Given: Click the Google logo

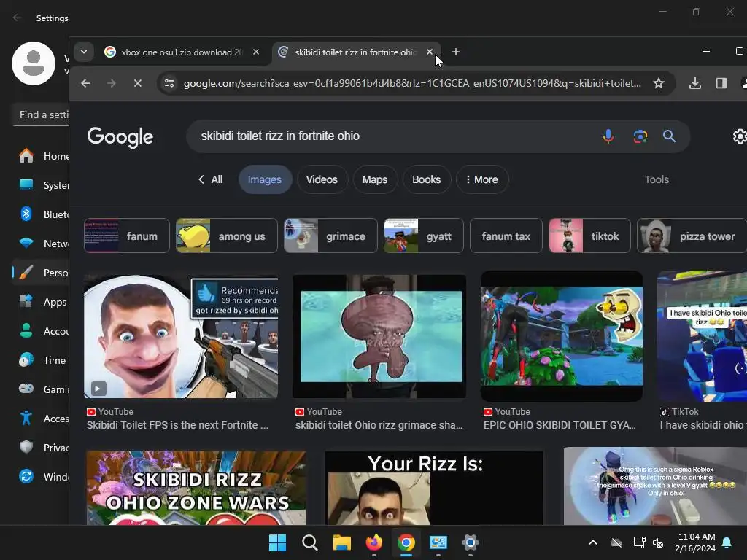Looking at the screenshot, I should (x=120, y=137).
